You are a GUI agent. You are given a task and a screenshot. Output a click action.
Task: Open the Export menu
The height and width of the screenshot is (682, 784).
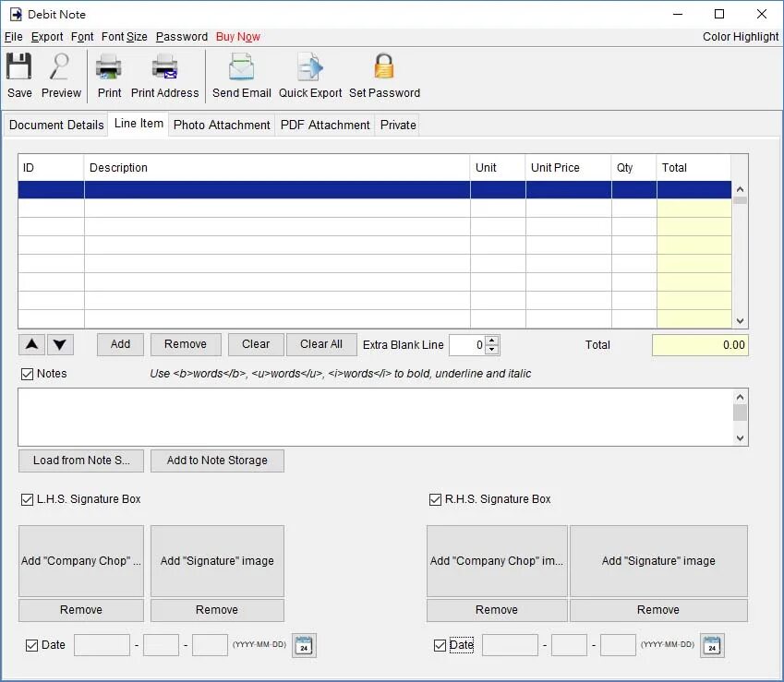point(47,37)
